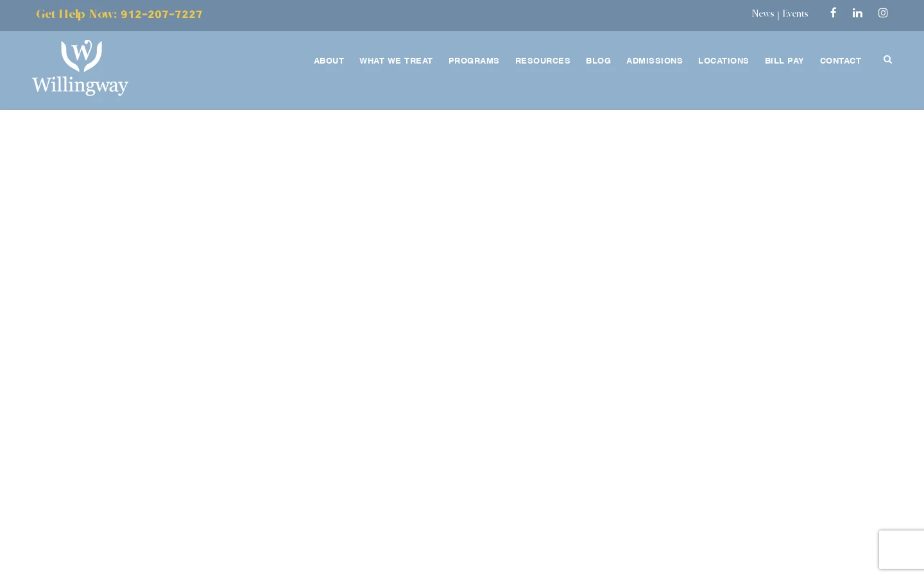This screenshot has height=578, width=924.
Task: Open the About menu
Action: [329, 61]
